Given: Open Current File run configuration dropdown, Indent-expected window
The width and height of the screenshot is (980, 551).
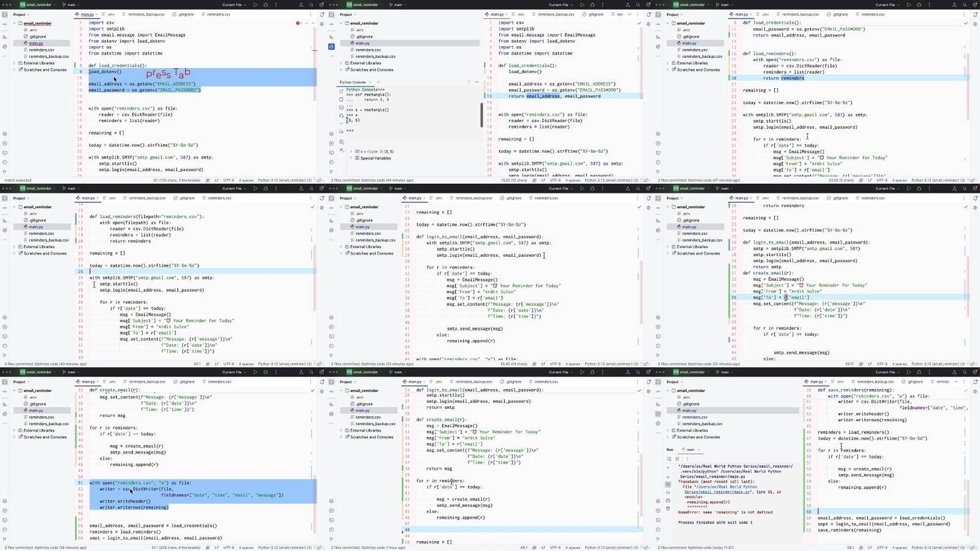Looking at the screenshot, I should [x=234, y=5].
